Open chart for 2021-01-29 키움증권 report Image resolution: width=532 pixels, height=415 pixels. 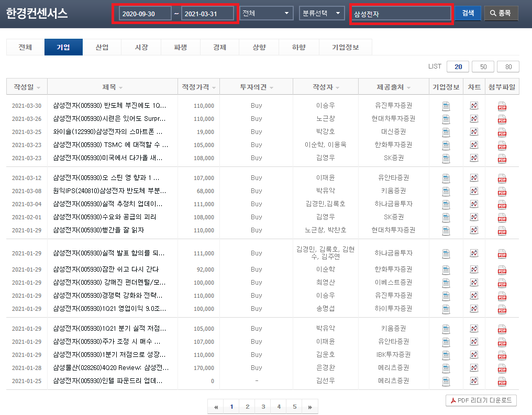coord(474,329)
